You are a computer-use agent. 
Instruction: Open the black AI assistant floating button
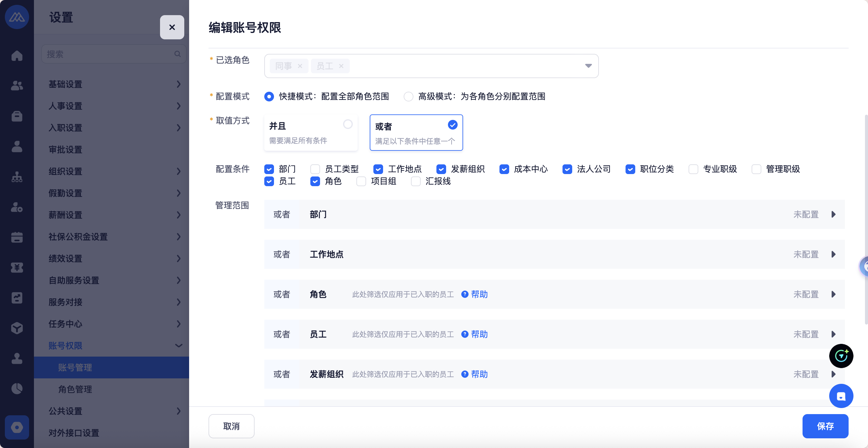(x=841, y=356)
